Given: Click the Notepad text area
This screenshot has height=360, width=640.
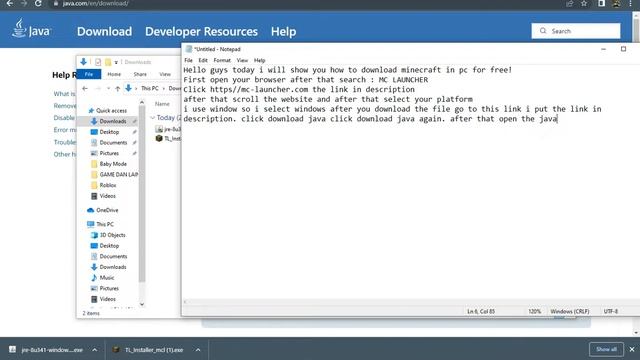Looking at the screenshot, I should [x=410, y=182].
